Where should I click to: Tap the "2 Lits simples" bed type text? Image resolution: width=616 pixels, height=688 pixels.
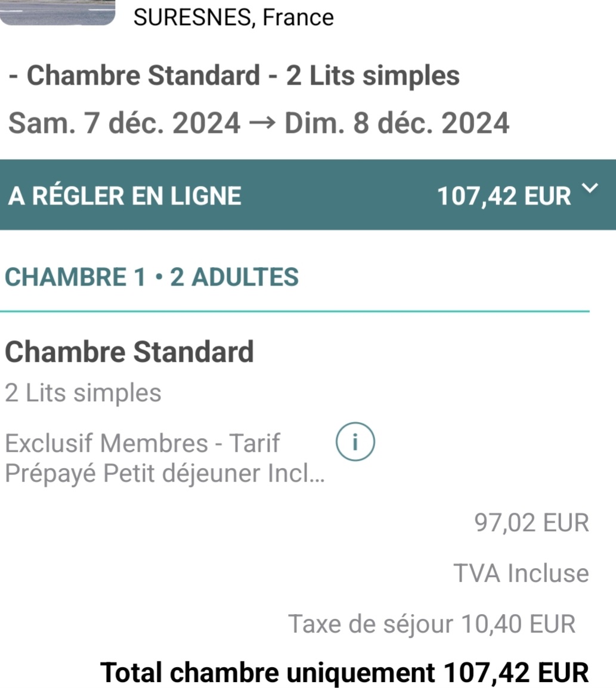point(83,393)
